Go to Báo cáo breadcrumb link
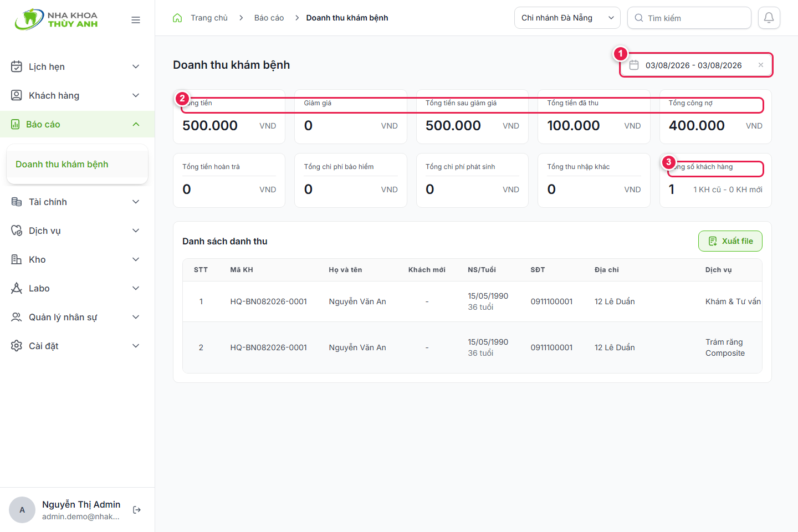 tap(269, 18)
